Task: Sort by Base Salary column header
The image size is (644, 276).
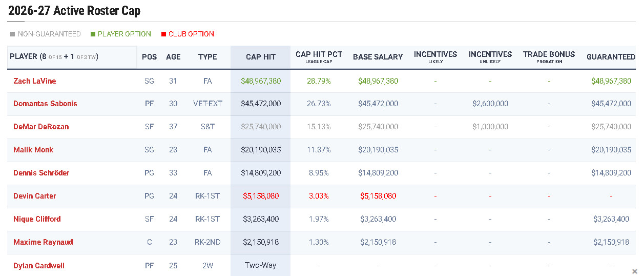Action: [378, 57]
